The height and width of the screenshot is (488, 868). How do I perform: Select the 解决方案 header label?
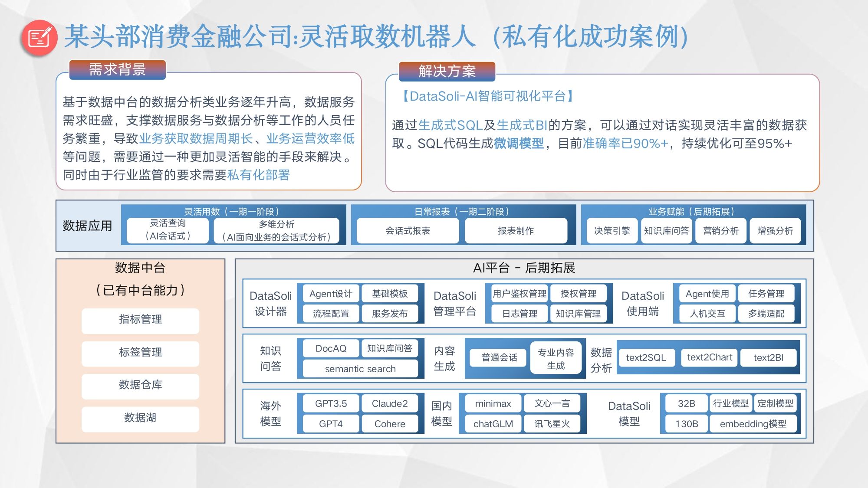(x=447, y=71)
